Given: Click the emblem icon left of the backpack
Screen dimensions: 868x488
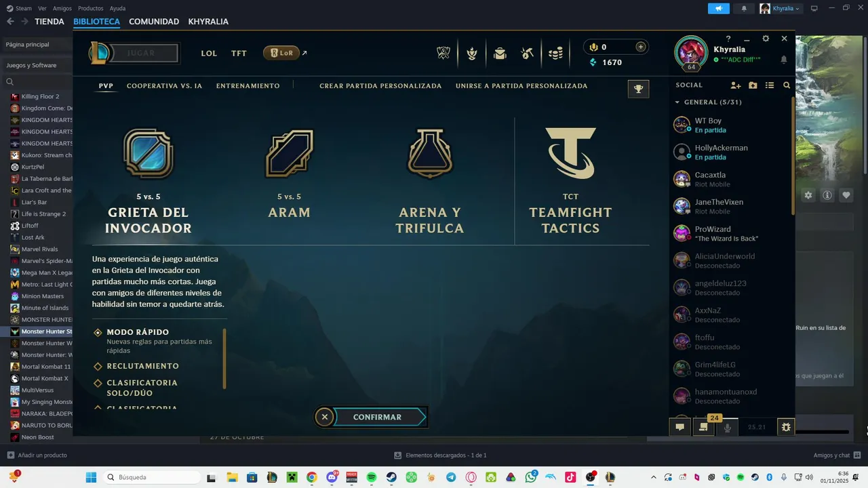Looking at the screenshot, I should (x=472, y=53).
